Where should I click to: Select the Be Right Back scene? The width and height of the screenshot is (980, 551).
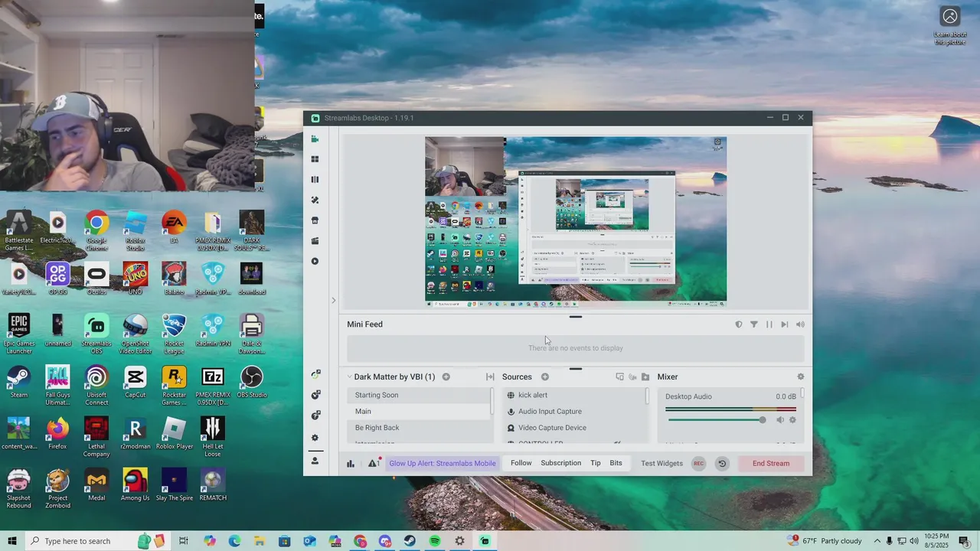[419, 428]
